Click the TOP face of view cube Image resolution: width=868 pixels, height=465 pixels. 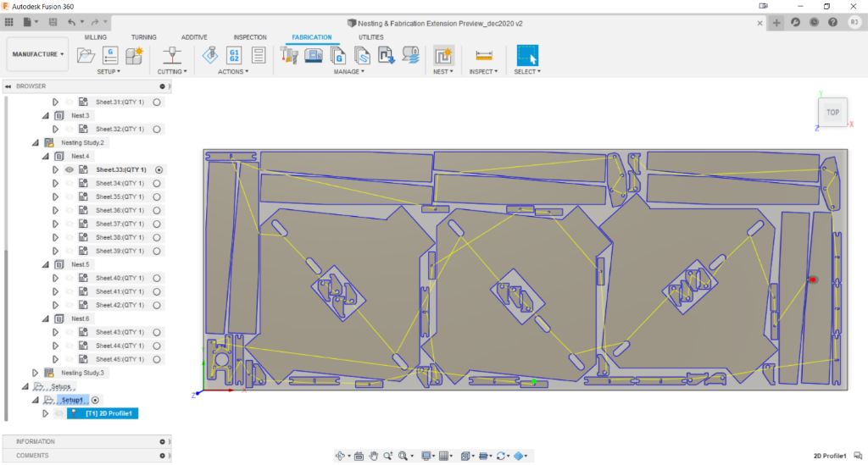pyautogui.click(x=832, y=112)
